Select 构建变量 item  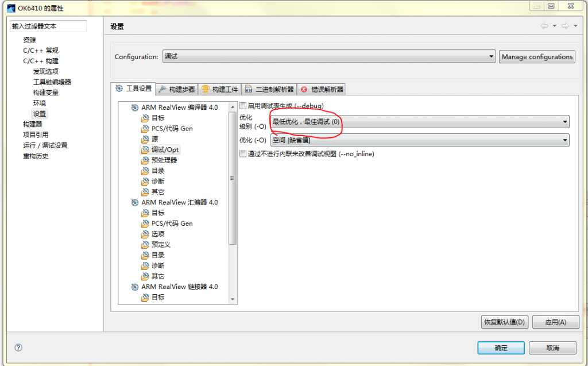pyautogui.click(x=46, y=93)
